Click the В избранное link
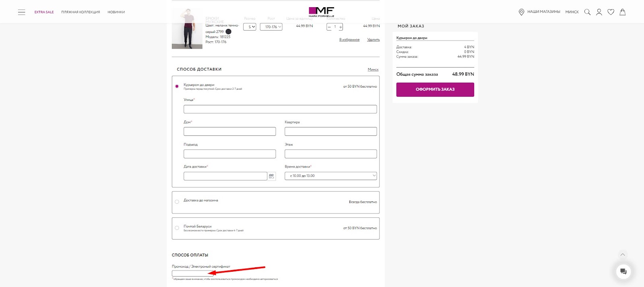The image size is (644, 287). pos(349,39)
